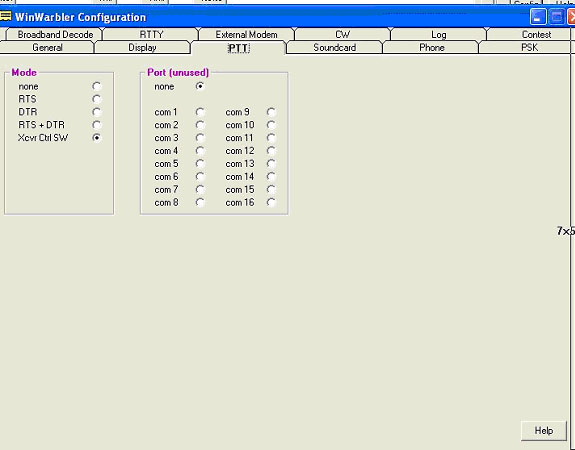Image resolution: width=575 pixels, height=450 pixels.
Task: Choose com 3 port
Action: tap(200, 138)
